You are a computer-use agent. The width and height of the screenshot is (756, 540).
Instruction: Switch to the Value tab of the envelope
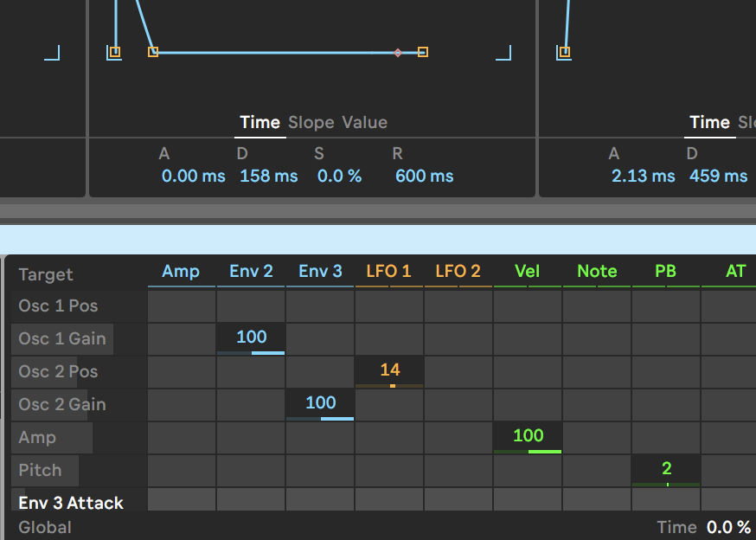tap(364, 122)
